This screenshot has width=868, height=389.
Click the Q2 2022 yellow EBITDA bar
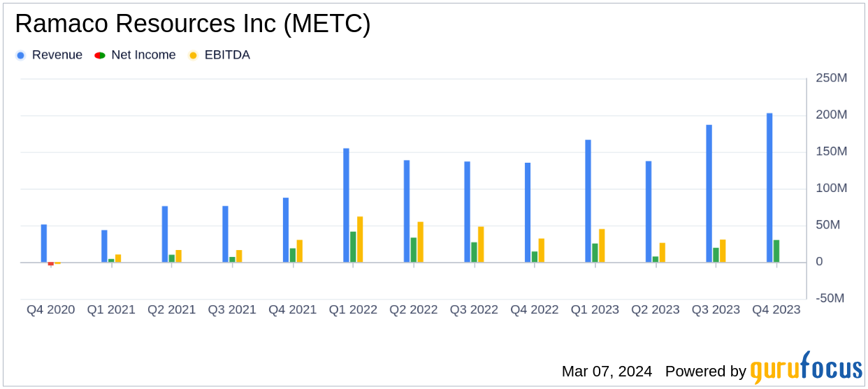pos(421,242)
